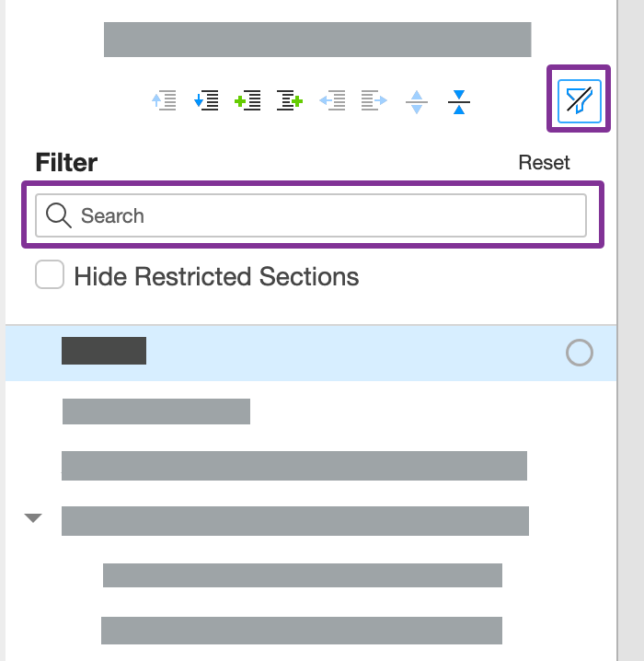
Task: Click the expand all sections icon
Action: click(417, 101)
